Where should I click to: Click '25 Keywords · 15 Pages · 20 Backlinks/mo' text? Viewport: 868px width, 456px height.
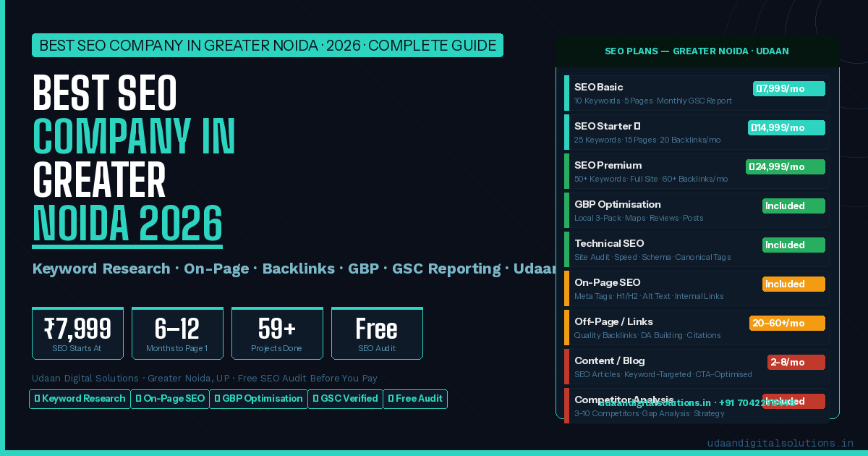647,140
